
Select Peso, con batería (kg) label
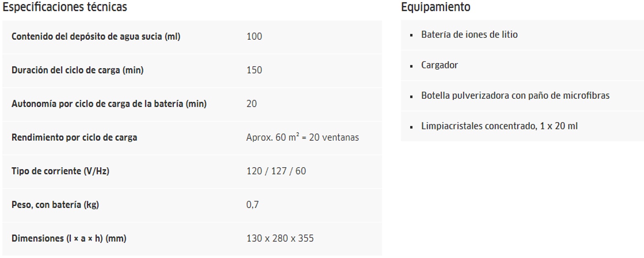[x=55, y=205]
